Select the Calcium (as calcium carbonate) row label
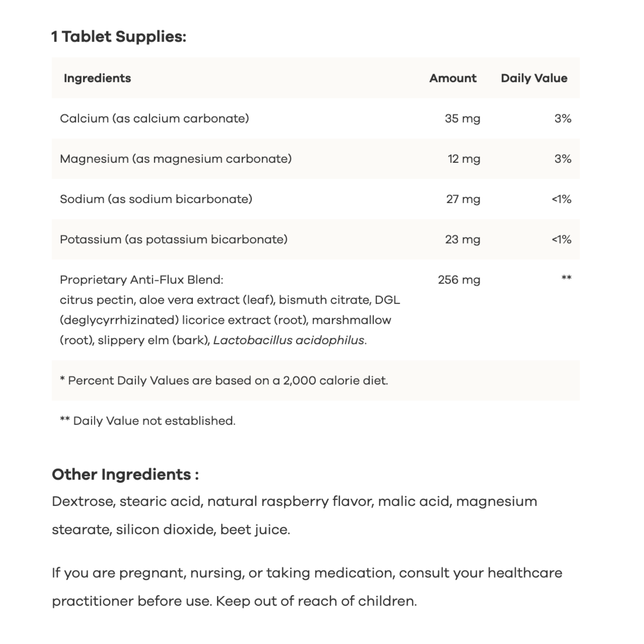This screenshot has height=644, width=644. (154, 119)
